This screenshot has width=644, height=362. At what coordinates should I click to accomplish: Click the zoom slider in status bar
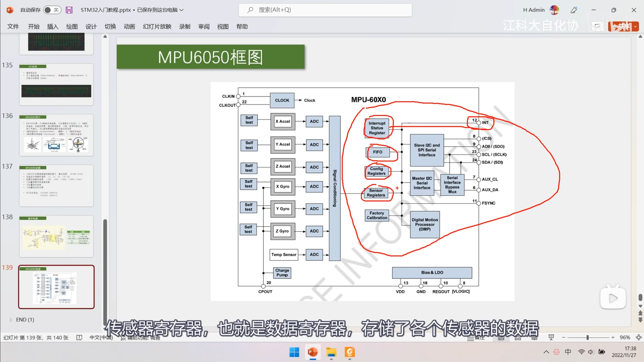[588, 337]
